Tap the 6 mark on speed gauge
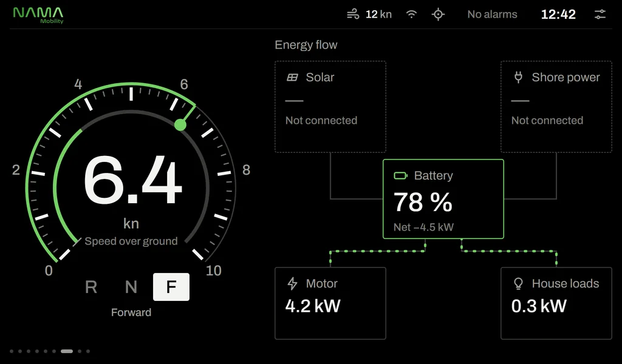Viewport: 622px width, 364px height. (184, 84)
